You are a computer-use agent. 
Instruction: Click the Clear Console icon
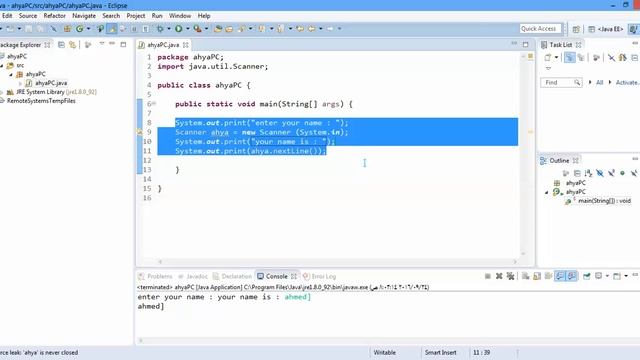tap(526, 276)
